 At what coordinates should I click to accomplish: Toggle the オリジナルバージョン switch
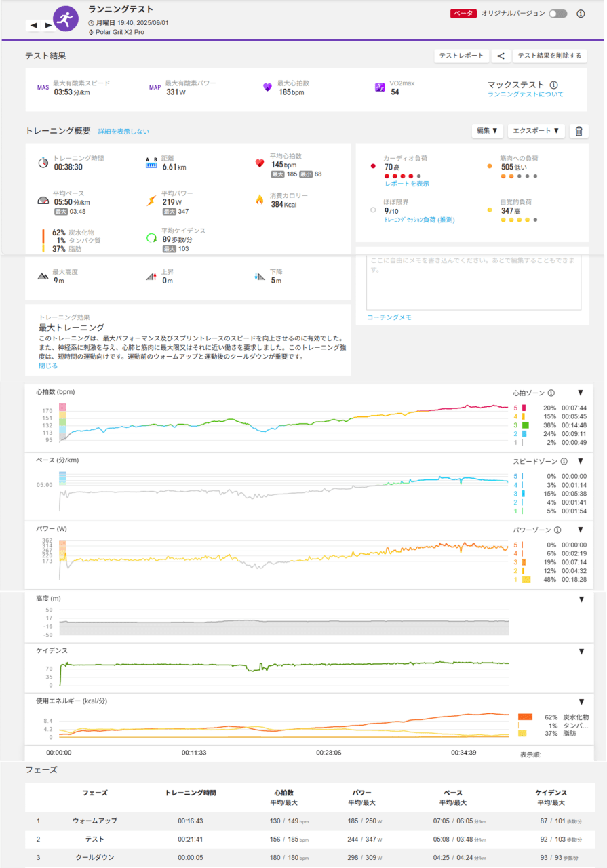coord(558,14)
